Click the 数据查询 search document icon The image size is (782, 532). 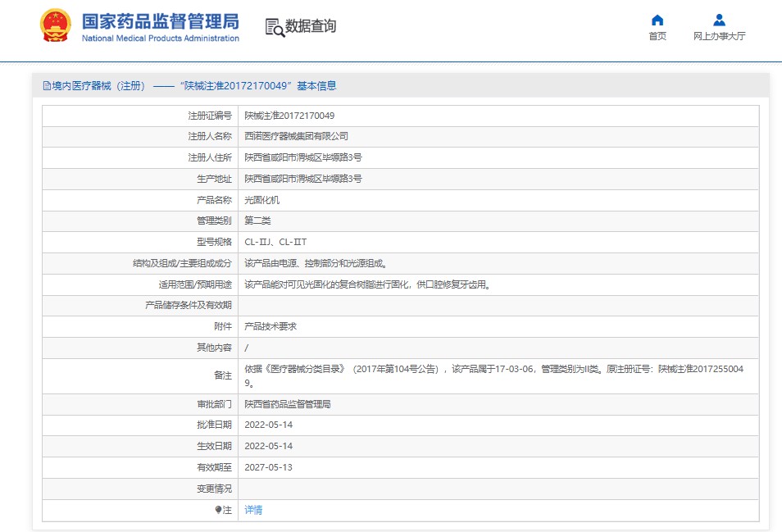coord(275,27)
